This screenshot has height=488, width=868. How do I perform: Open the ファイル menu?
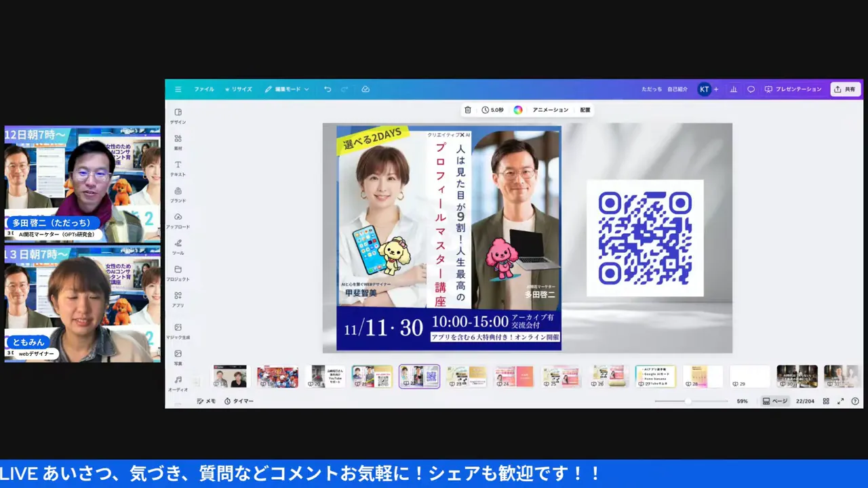204,89
